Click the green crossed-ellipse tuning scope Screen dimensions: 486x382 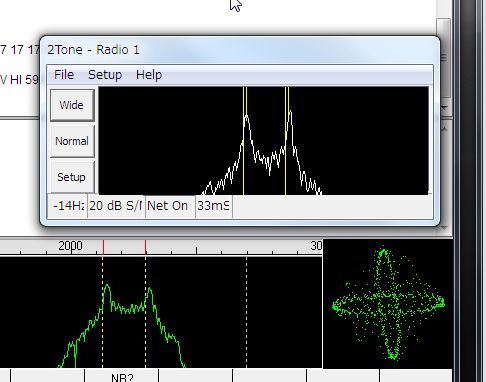coord(388,303)
